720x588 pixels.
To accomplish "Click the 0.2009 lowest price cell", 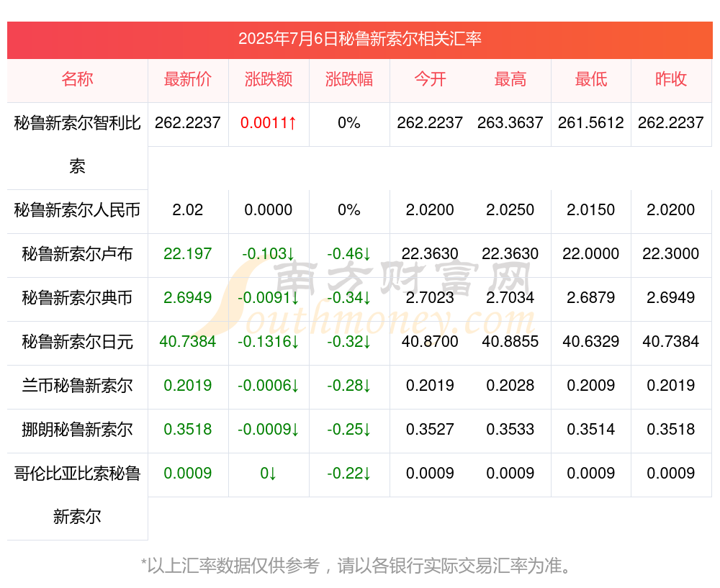I will pyautogui.click(x=591, y=385).
